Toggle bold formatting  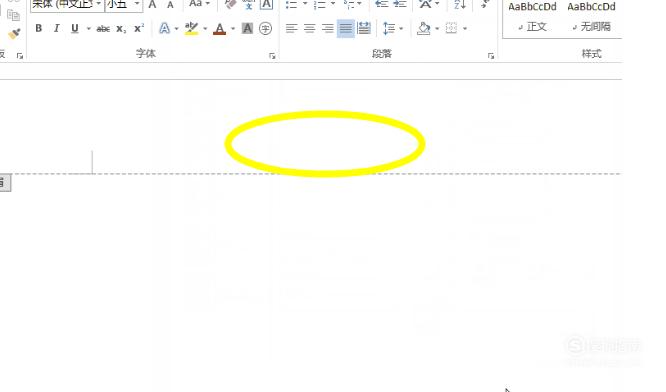(39, 28)
